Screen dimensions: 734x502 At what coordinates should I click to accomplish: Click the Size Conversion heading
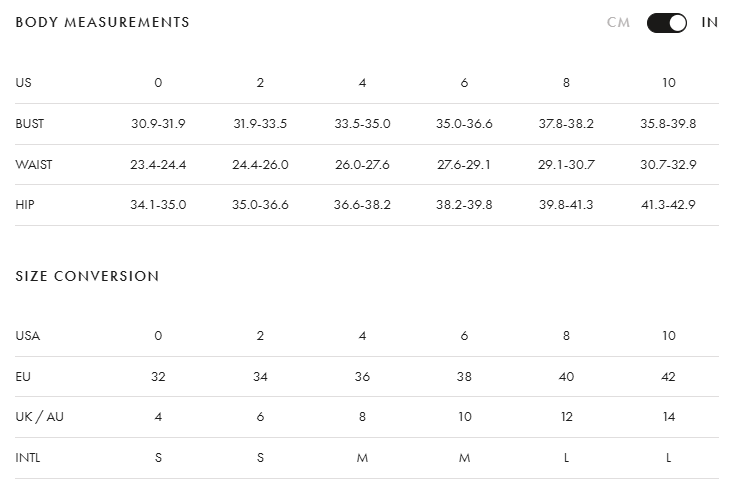pos(87,276)
